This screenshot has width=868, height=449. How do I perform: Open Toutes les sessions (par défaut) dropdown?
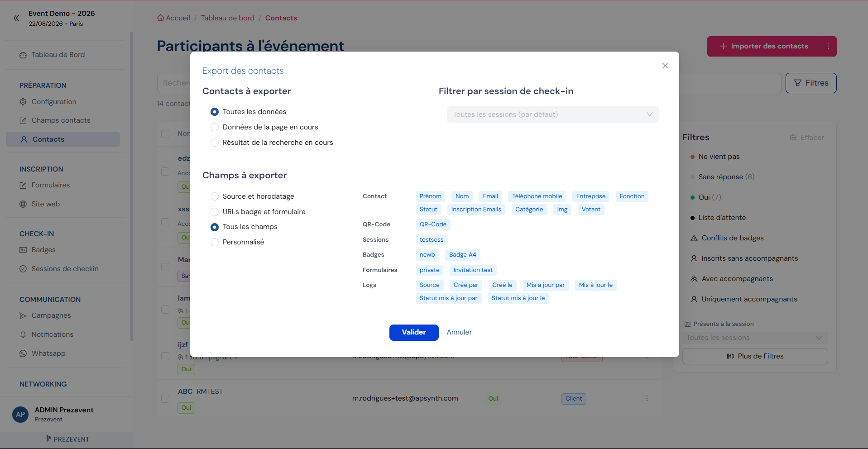tap(552, 115)
